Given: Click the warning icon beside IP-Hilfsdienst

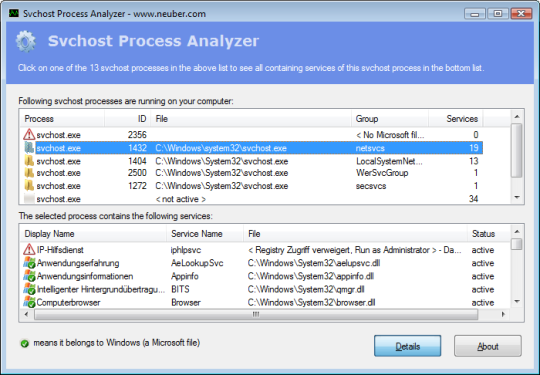Looking at the screenshot, I should click(x=29, y=249).
